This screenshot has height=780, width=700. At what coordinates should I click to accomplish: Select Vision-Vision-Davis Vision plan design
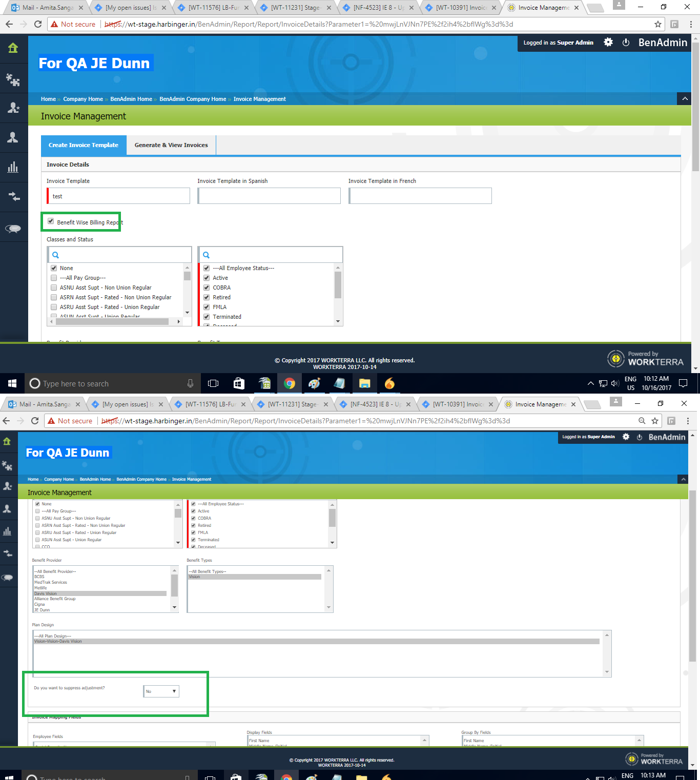coord(317,641)
